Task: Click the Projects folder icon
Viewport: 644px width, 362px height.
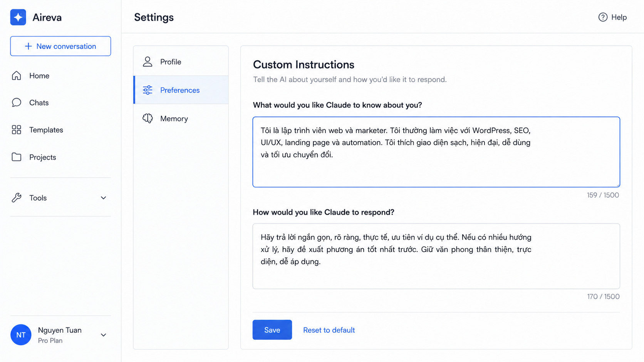Action: pyautogui.click(x=17, y=157)
